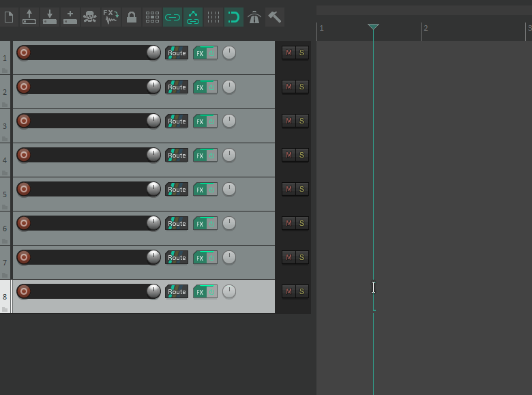Click the volume knob on track 8
532x395 pixels.
(153, 291)
